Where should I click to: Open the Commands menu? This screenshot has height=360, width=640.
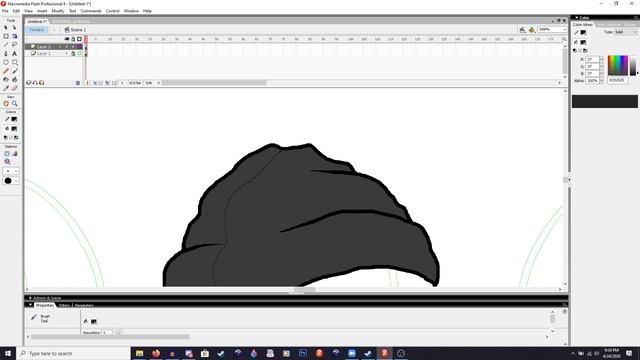[91, 11]
